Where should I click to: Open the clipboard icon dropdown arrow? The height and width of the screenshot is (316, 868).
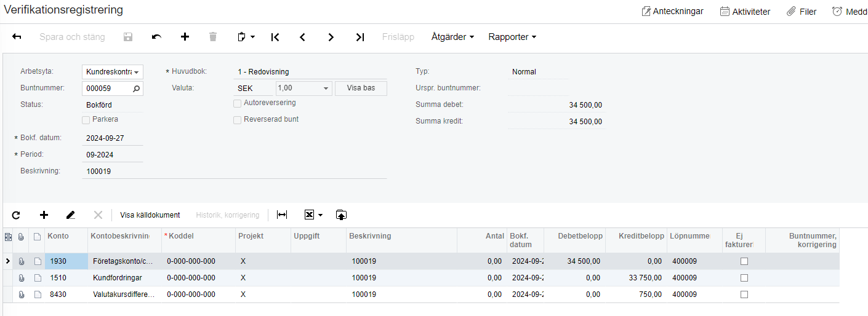[x=252, y=37]
